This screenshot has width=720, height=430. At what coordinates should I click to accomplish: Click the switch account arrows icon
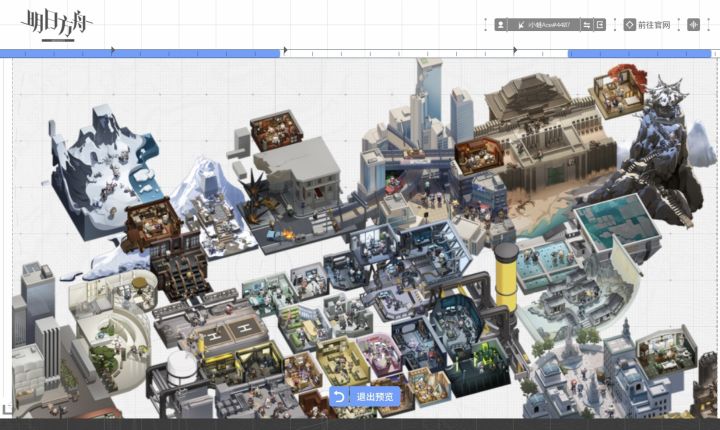point(587,25)
